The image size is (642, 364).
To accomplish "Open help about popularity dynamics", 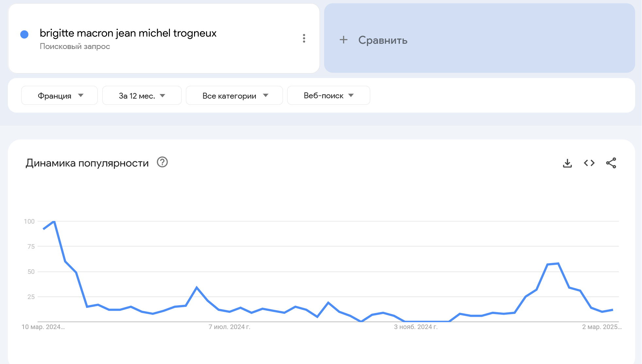I will 162,162.
